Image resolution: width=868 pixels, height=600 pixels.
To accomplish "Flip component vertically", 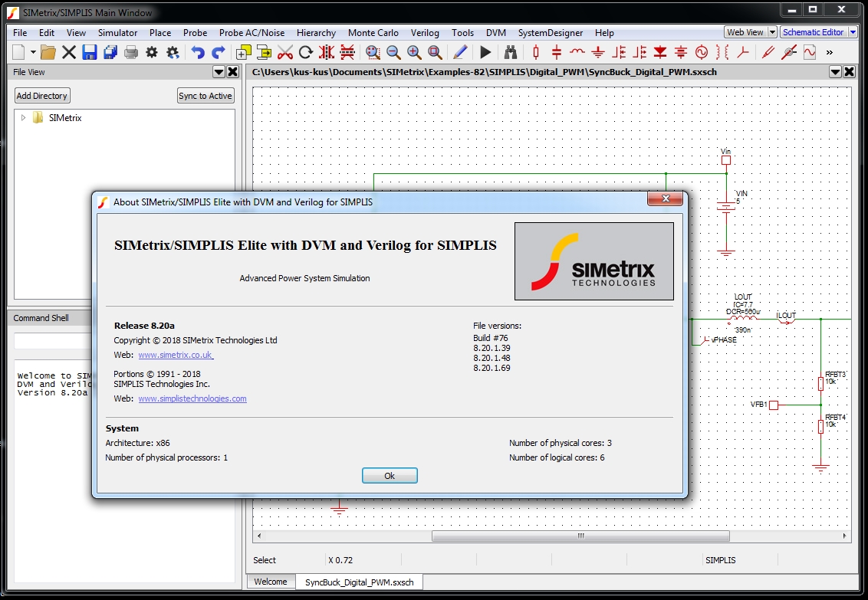I will [347, 53].
